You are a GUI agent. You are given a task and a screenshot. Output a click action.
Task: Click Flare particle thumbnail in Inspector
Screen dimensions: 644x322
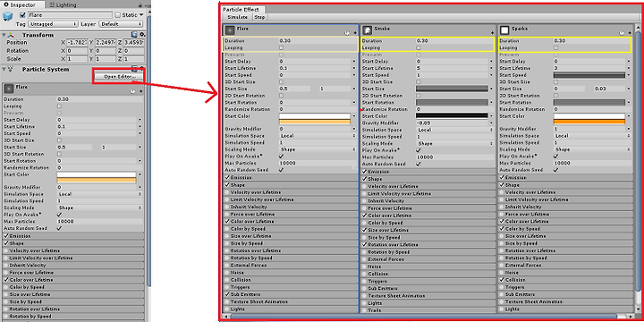tap(9, 89)
